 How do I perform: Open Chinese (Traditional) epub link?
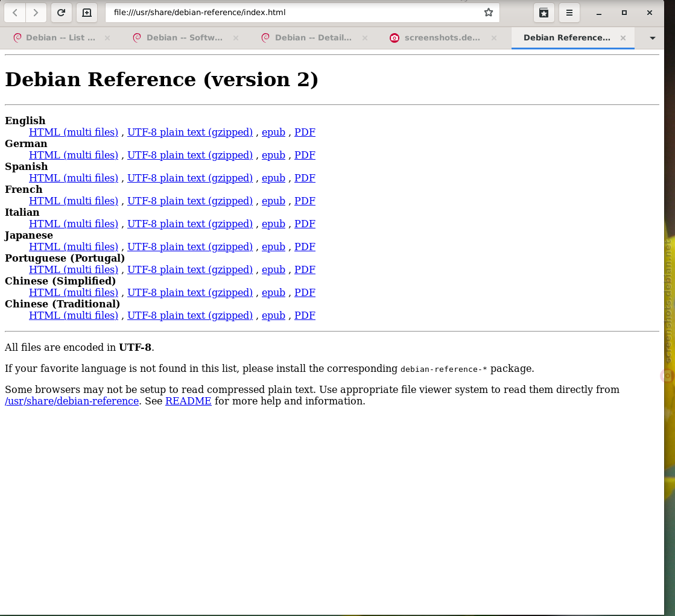(273, 315)
